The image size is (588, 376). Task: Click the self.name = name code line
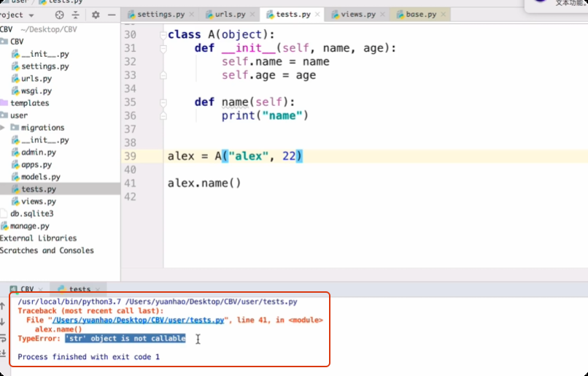tap(275, 61)
